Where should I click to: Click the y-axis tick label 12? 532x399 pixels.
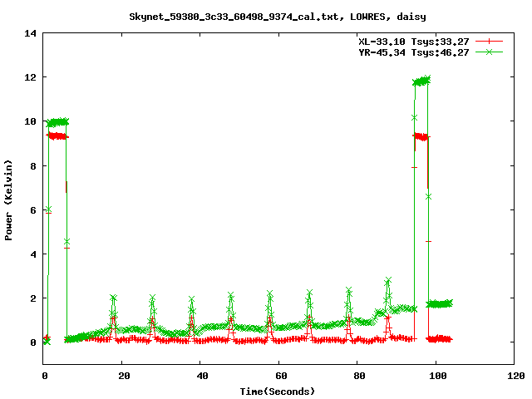(x=30, y=77)
